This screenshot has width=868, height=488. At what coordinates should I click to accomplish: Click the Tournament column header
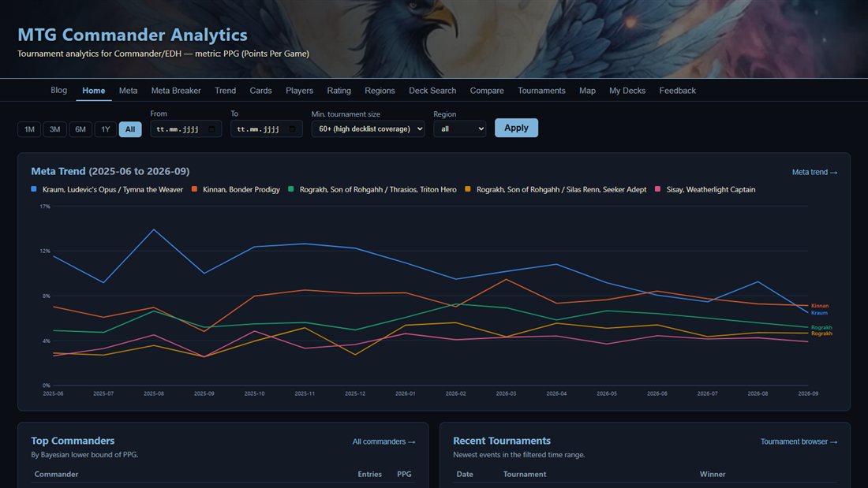coord(524,474)
